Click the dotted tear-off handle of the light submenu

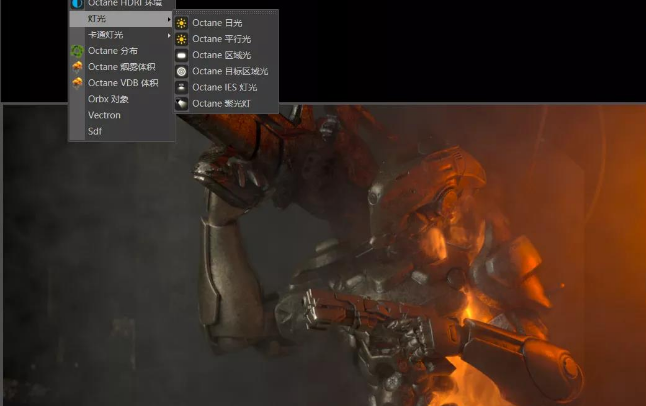pyautogui.click(x=226, y=12)
